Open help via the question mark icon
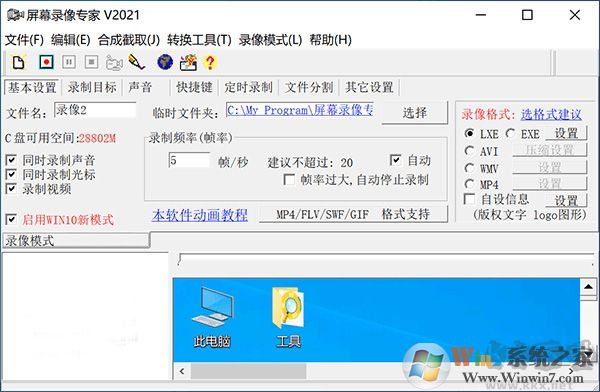The width and height of the screenshot is (600, 392). pyautogui.click(x=210, y=62)
